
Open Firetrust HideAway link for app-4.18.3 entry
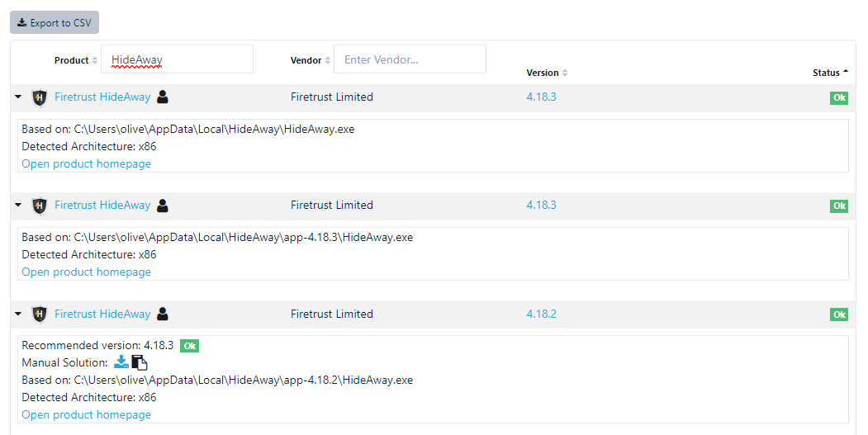click(x=102, y=206)
